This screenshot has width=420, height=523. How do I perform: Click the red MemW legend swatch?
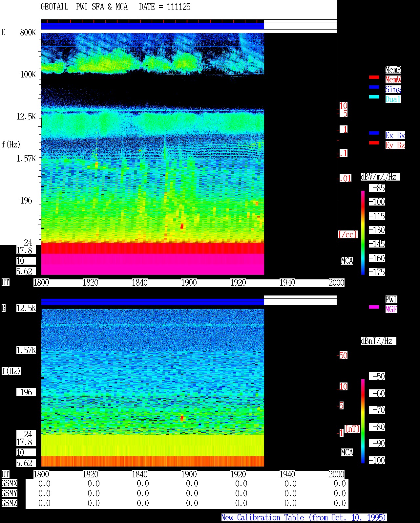click(x=374, y=77)
